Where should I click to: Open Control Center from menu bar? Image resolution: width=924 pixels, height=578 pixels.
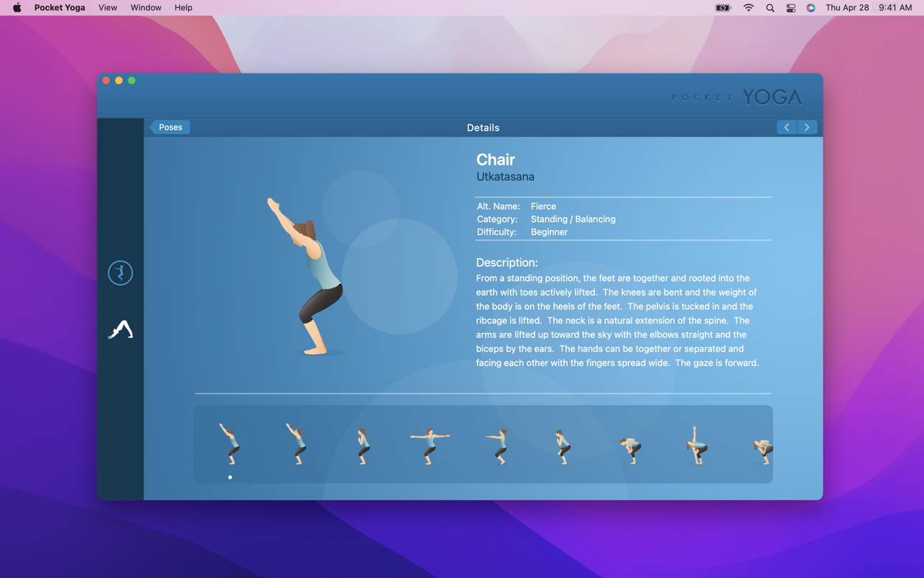click(x=790, y=8)
